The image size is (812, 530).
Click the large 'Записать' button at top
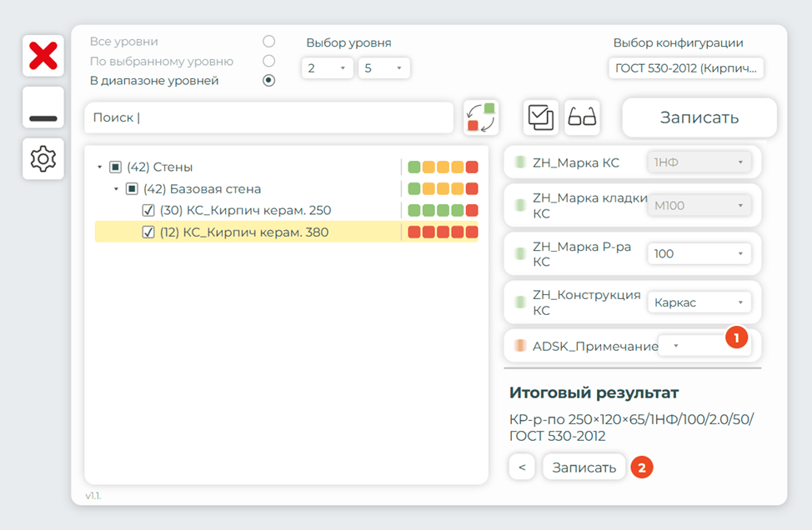pos(699,117)
